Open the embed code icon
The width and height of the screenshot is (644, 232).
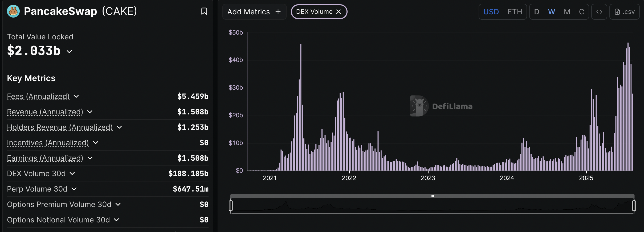[x=599, y=12]
